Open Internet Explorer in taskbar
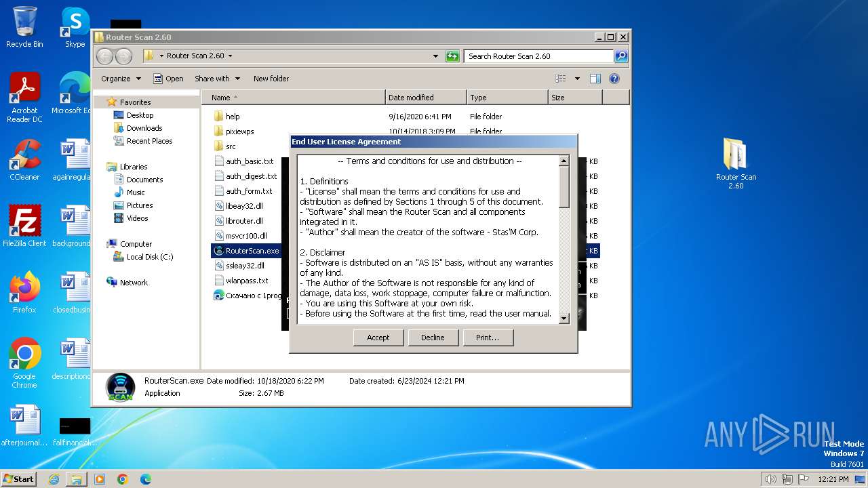The image size is (868, 488). coord(54,479)
